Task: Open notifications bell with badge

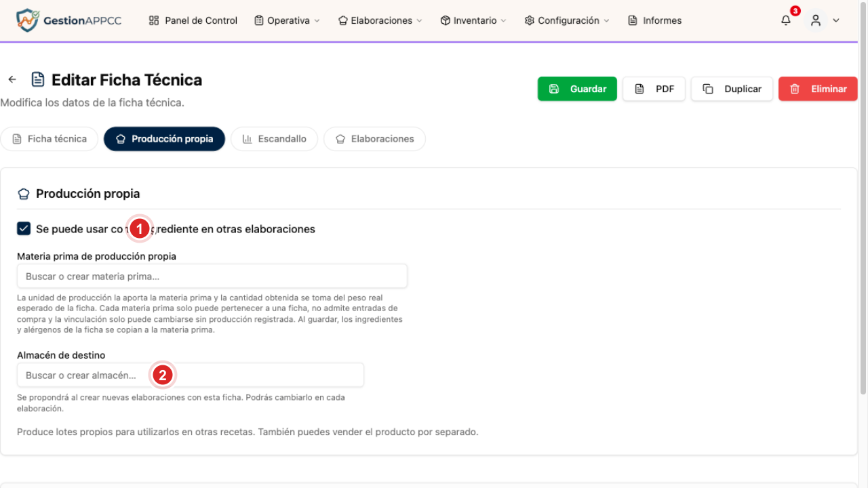Action: point(786,20)
